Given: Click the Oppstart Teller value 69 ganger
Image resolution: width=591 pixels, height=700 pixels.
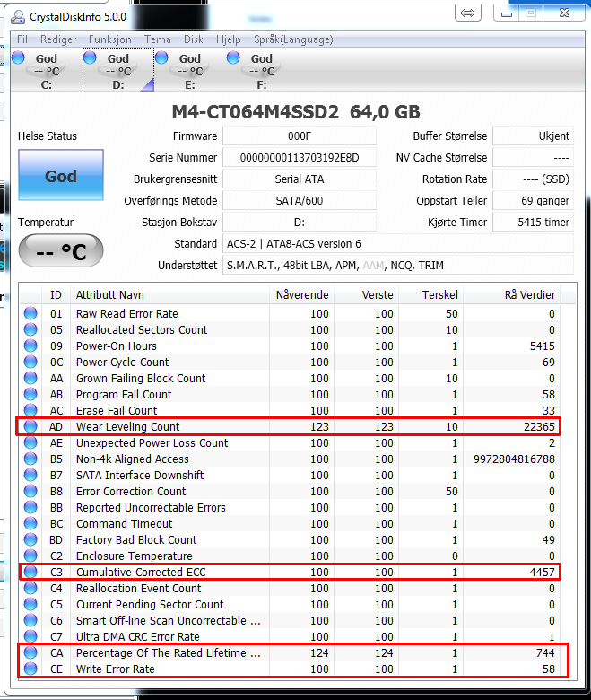Looking at the screenshot, I should [x=533, y=200].
